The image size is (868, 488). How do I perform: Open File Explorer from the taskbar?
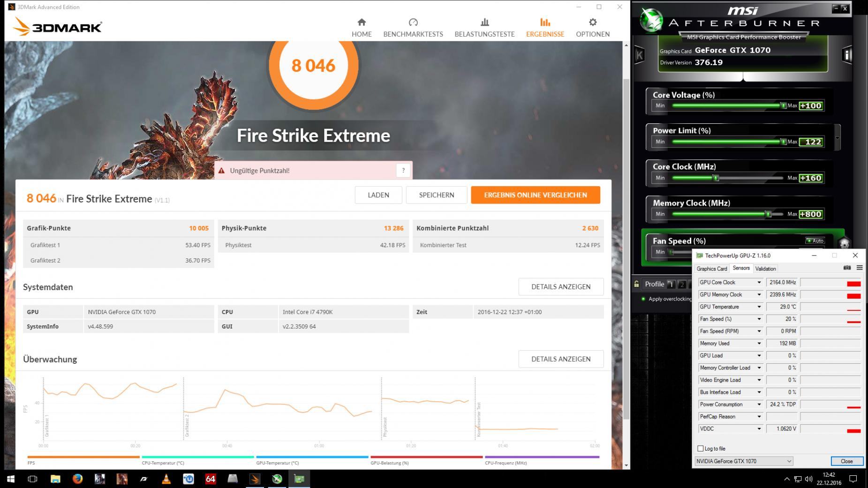(x=55, y=479)
